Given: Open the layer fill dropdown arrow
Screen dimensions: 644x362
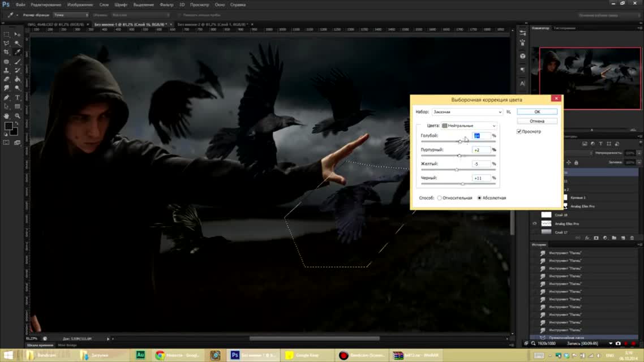Looking at the screenshot, I should coord(639,162).
